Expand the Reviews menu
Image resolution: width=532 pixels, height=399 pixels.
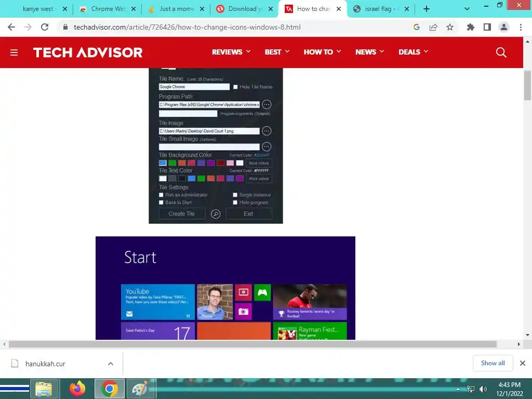click(x=231, y=52)
